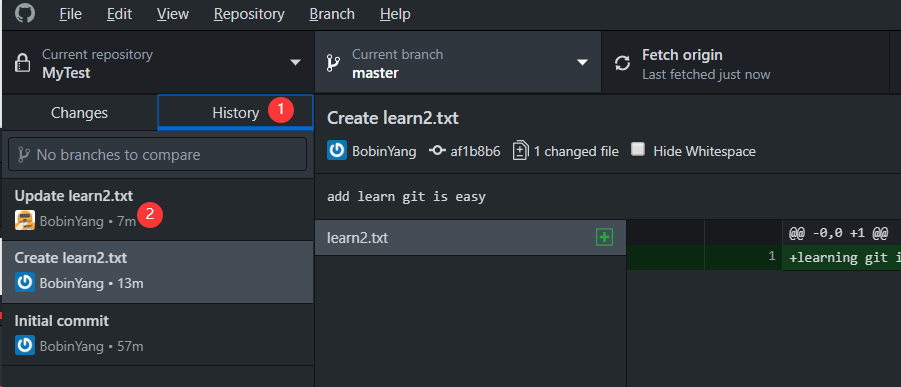Expand the Current repository MyTest dropdown

tap(159, 63)
